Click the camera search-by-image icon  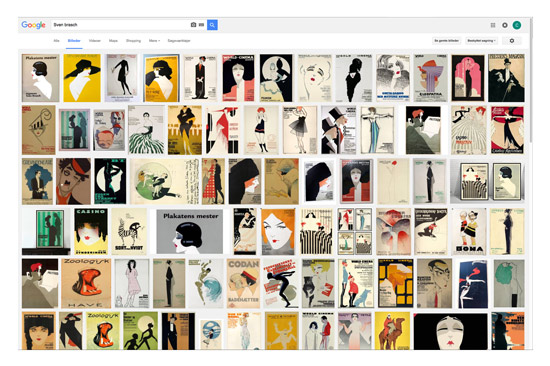tap(193, 25)
